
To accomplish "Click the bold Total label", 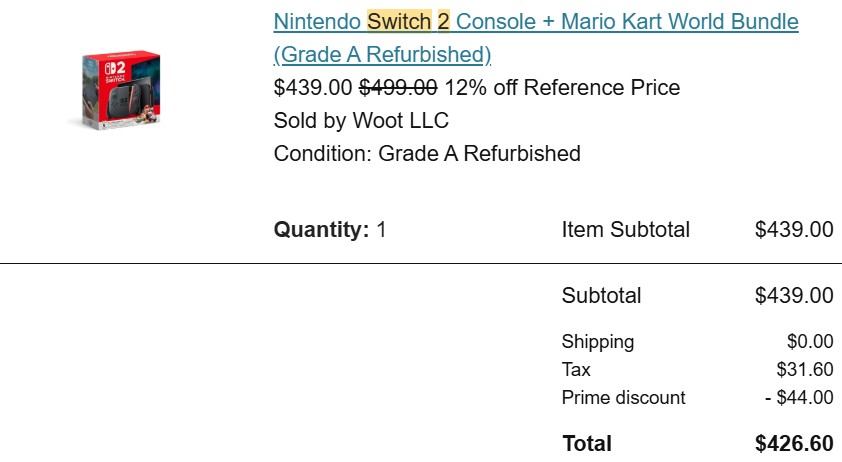I will [x=587, y=444].
